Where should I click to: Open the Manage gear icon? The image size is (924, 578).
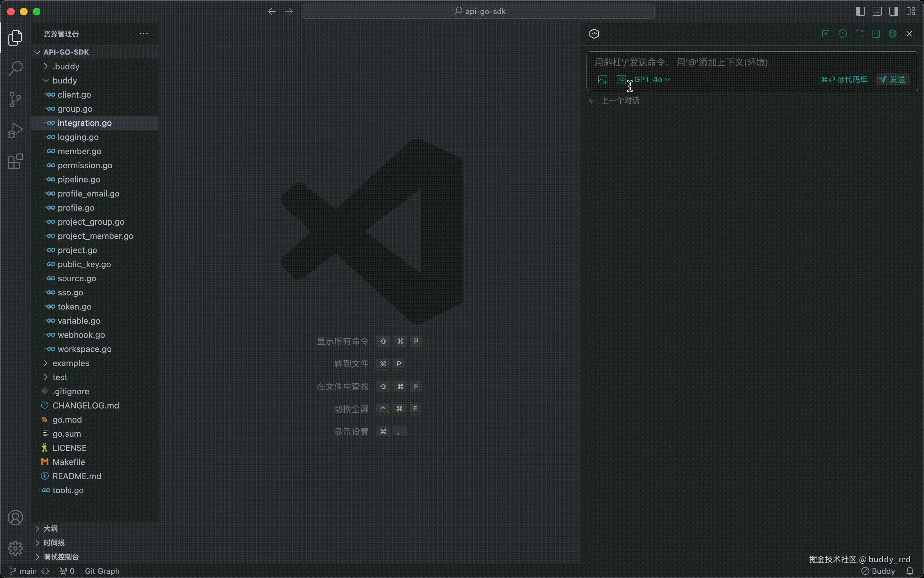coord(15,548)
